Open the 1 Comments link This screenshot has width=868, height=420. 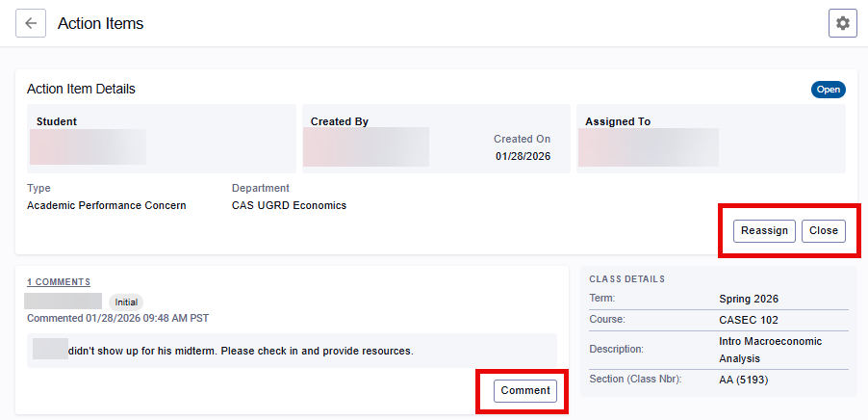59,282
